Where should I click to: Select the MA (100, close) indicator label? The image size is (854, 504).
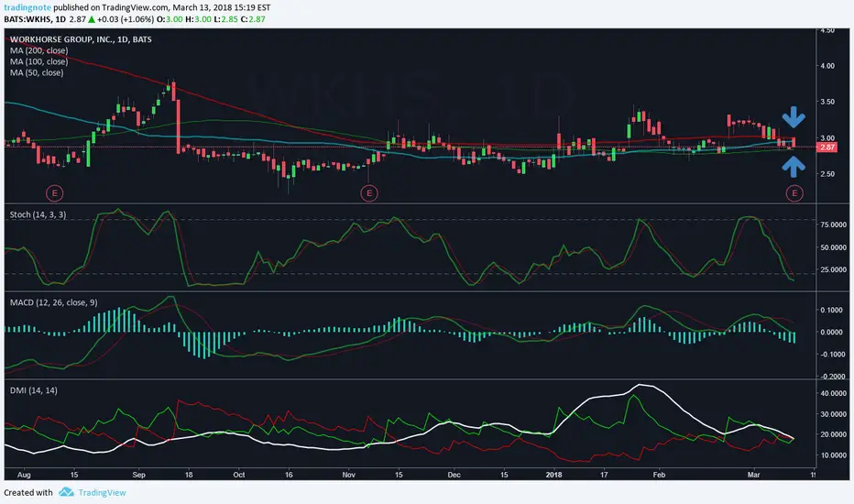[x=38, y=61]
